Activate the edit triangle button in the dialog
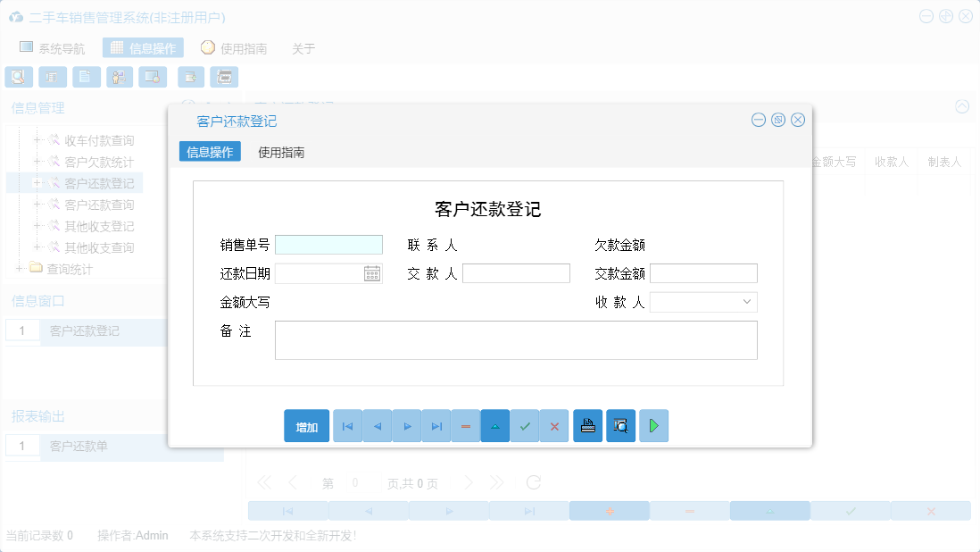 tap(495, 426)
